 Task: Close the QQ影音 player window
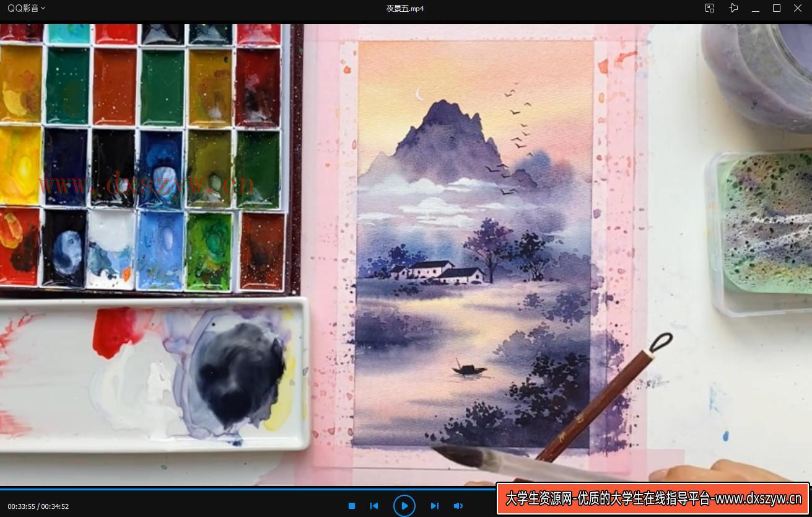(798, 8)
